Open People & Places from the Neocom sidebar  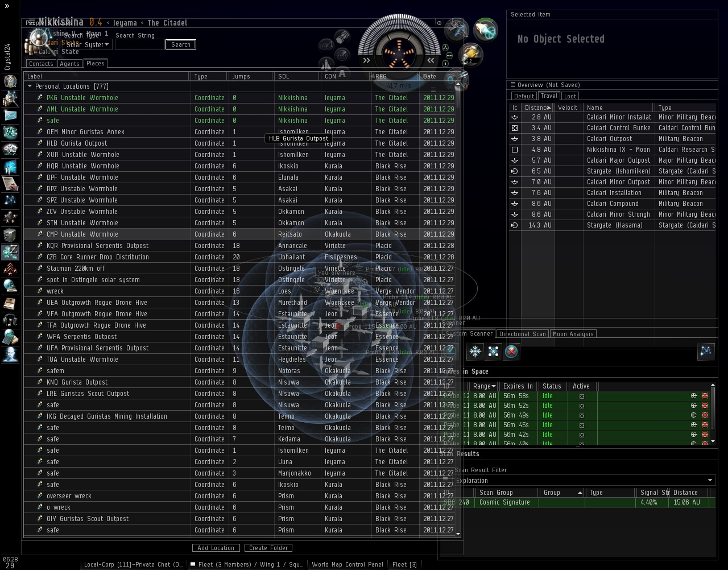[x=10, y=98]
